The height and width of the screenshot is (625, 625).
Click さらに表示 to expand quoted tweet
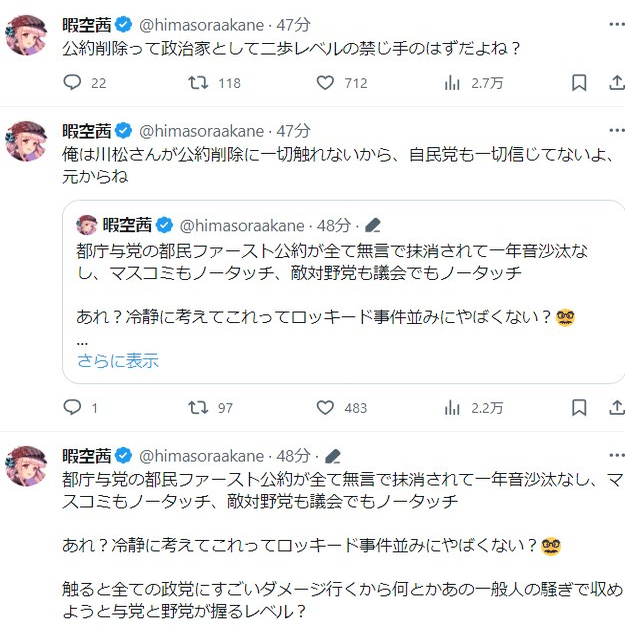pos(117,361)
